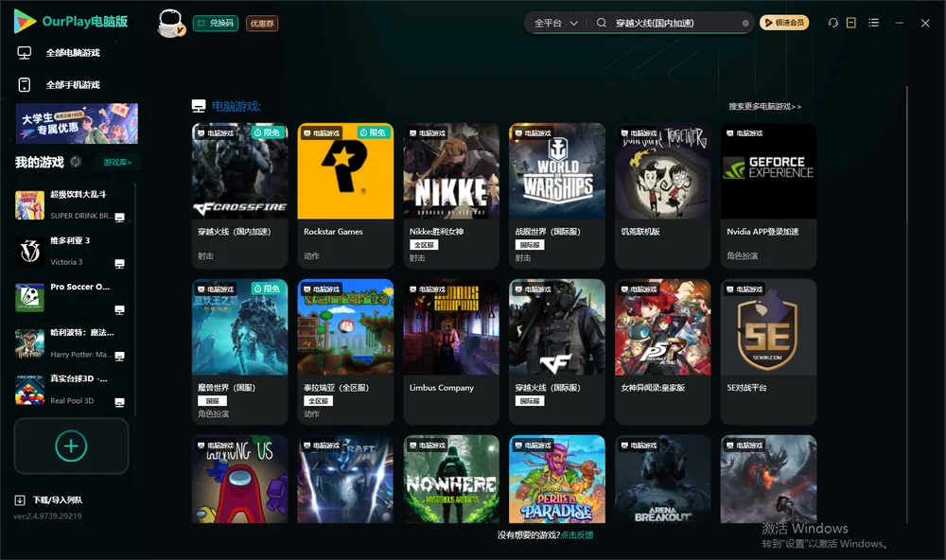This screenshot has height=560, width=946.
Task: Click the PC icon on Victoria 3 row
Action: 119,264
